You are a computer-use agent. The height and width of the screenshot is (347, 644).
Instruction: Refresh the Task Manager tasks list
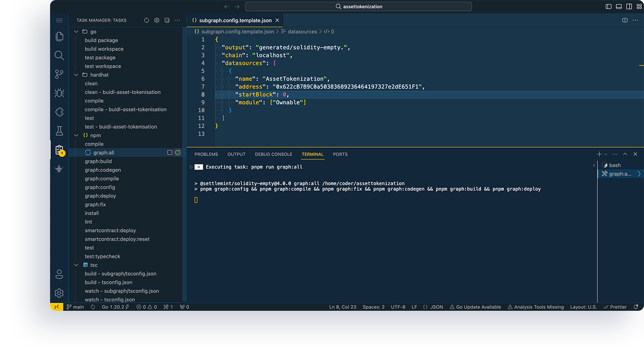pos(147,20)
